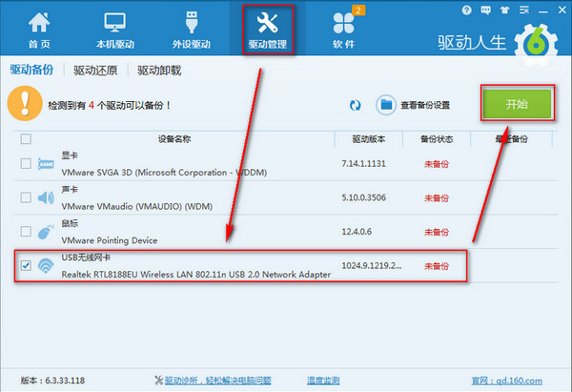Toggle the select-all header checkbox
572x392 pixels.
[x=26, y=138]
